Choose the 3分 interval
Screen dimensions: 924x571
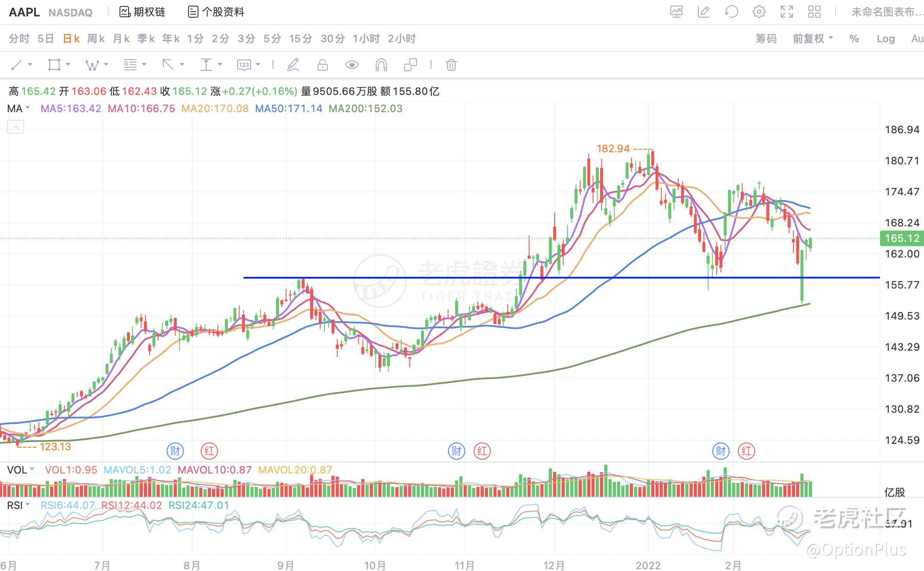[x=246, y=39]
